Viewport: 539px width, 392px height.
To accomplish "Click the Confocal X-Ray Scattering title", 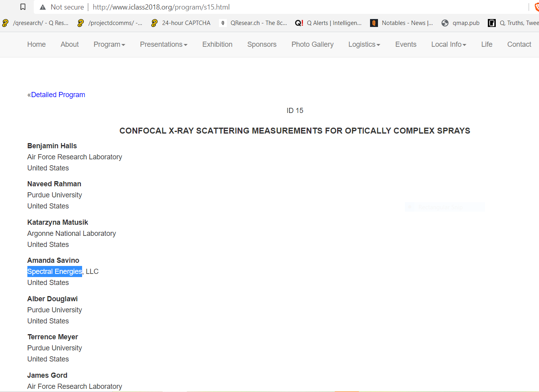I will (x=295, y=131).
